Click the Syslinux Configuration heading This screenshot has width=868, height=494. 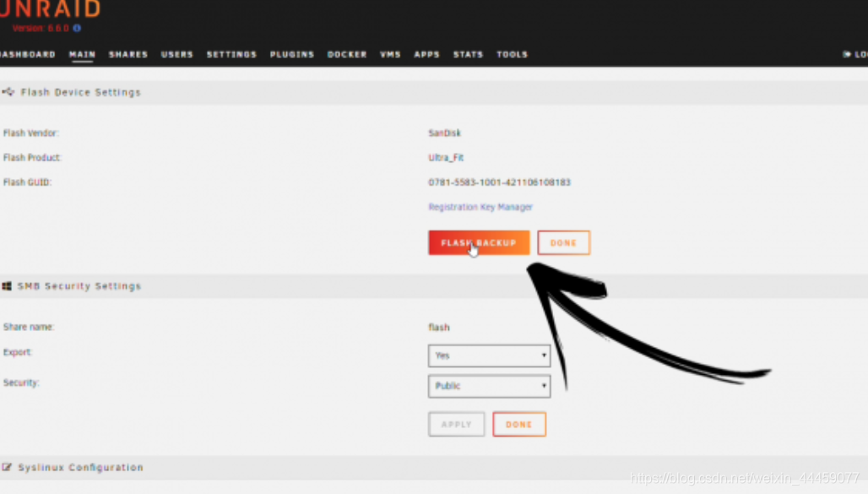pyautogui.click(x=81, y=467)
